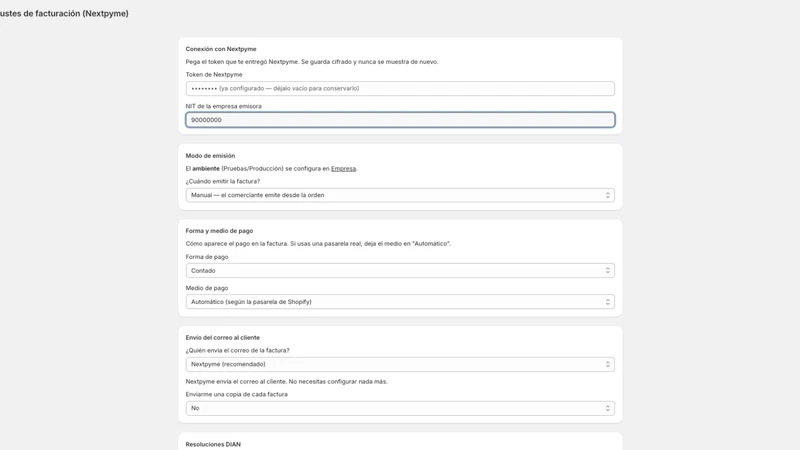Click the selector arrows icon on Automático field

click(607, 302)
